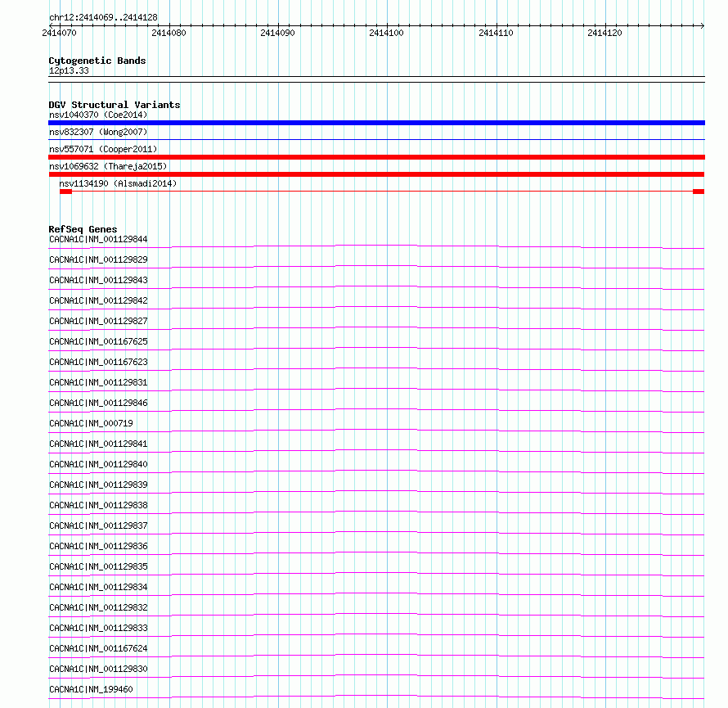Select the Cytogenetic Bands track title
728x708 pixels.
[x=97, y=61]
